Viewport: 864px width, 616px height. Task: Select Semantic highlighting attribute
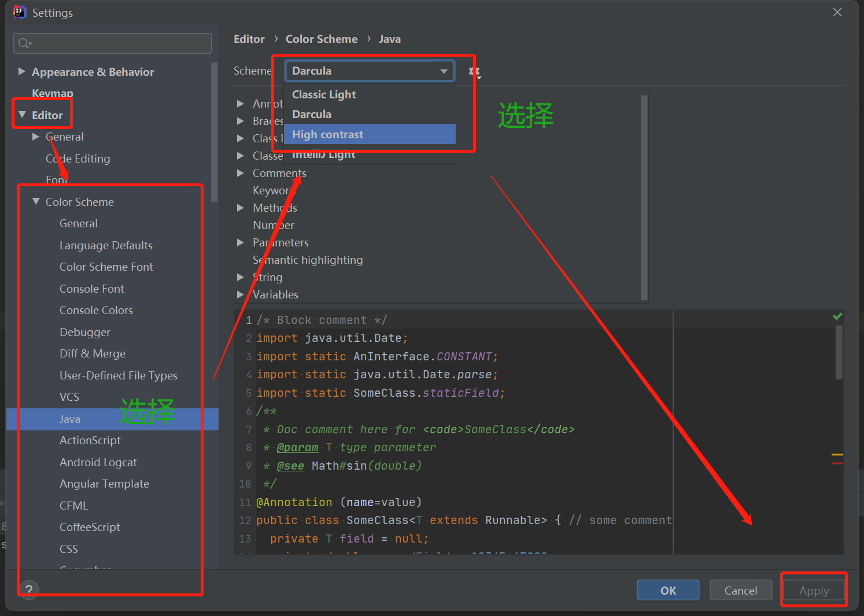308,260
